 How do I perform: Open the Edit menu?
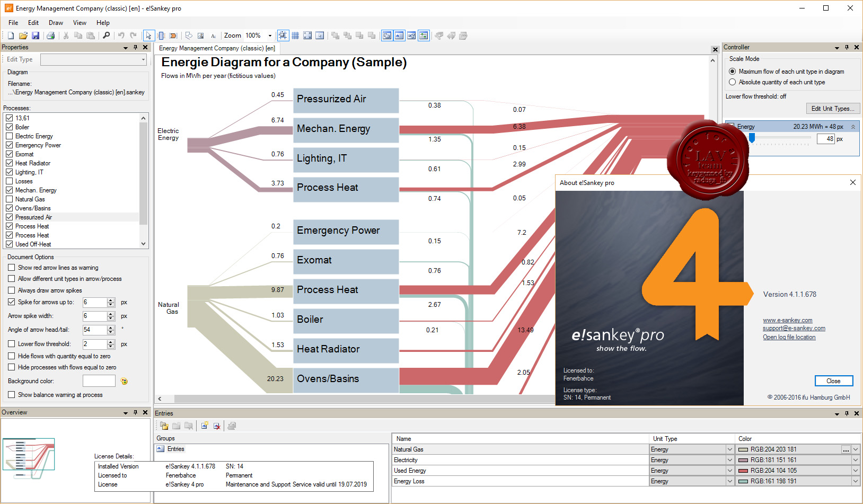click(x=33, y=23)
